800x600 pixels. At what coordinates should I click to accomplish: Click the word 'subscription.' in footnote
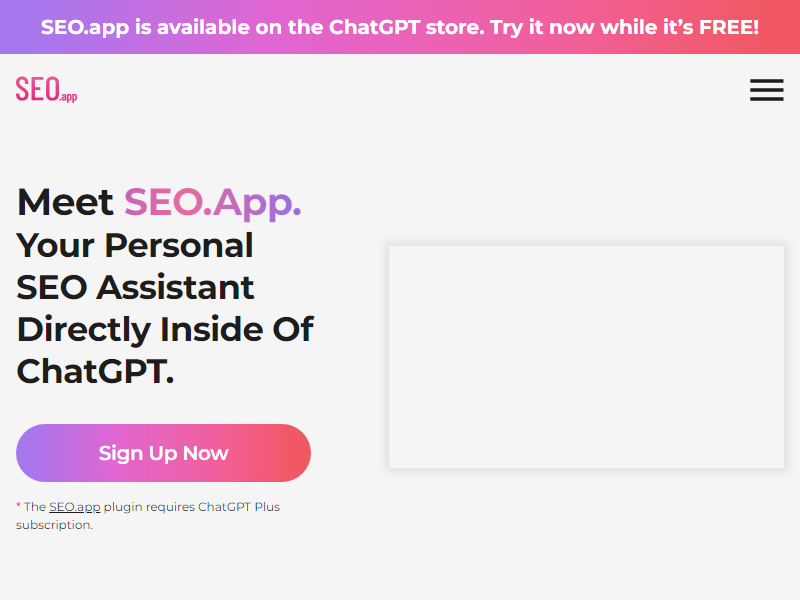pos(54,525)
